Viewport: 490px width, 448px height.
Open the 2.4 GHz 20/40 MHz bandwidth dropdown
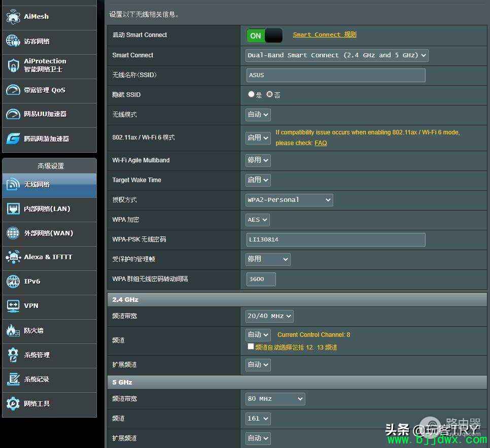pos(269,316)
